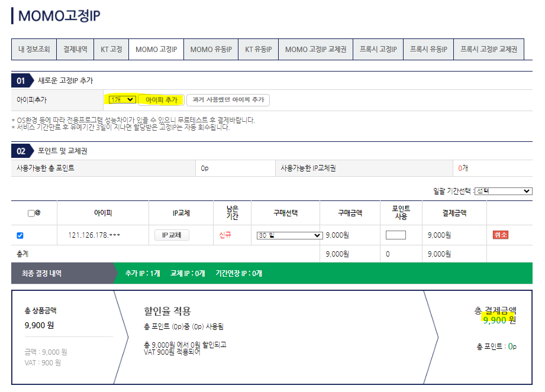Click 과거 사용했던 아이피 추가 button
The height and width of the screenshot is (392, 545).
pos(228,100)
